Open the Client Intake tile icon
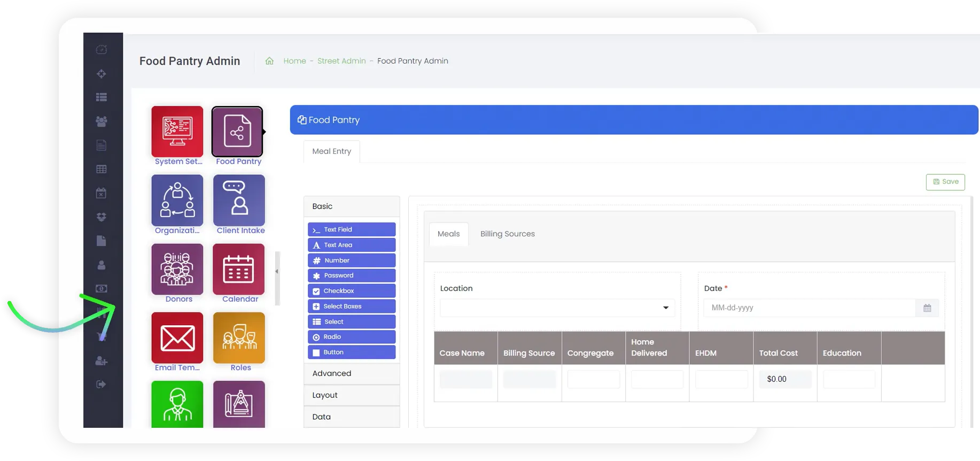 (239, 200)
